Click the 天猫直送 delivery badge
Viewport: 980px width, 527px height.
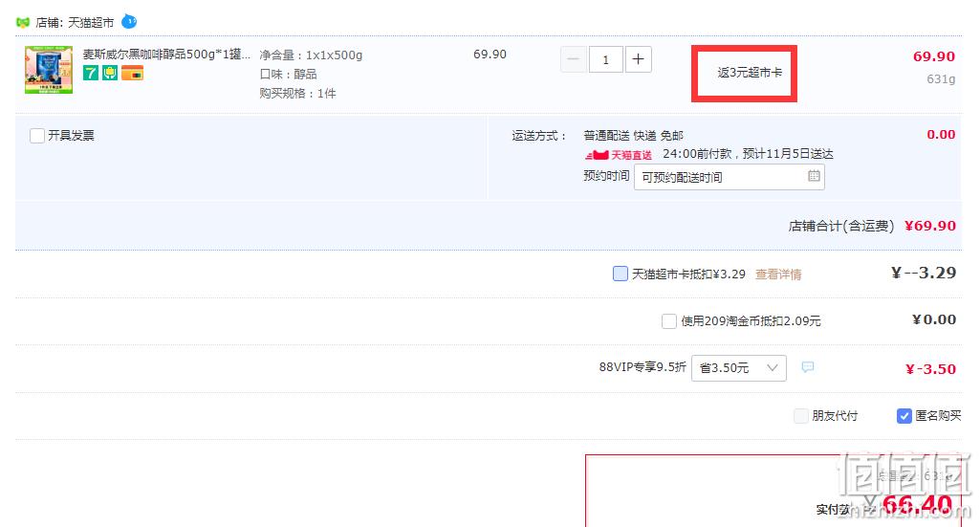(x=619, y=154)
